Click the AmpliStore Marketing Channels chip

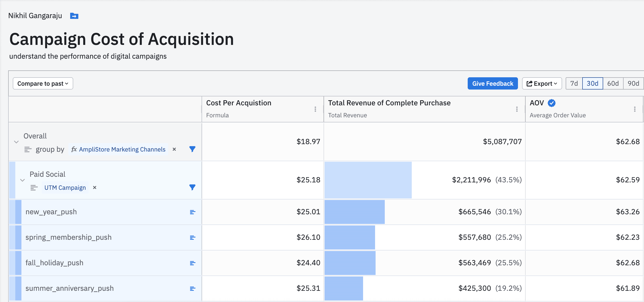pyautogui.click(x=122, y=149)
